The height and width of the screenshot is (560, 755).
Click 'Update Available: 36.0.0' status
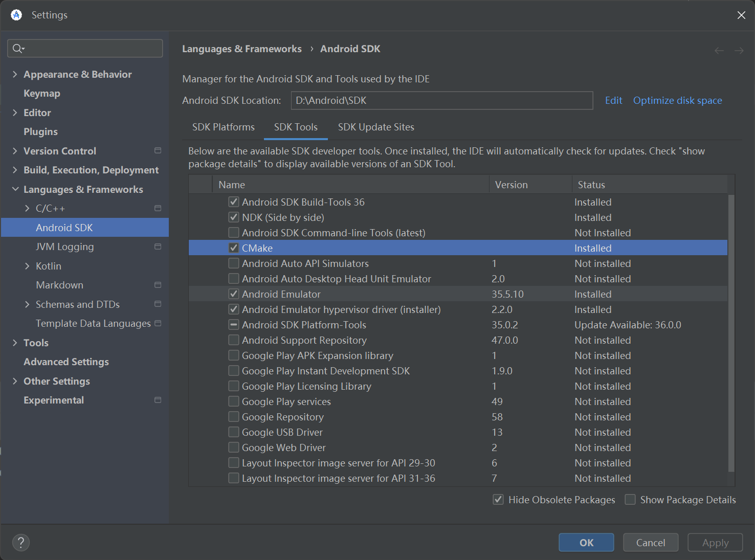[x=628, y=325]
